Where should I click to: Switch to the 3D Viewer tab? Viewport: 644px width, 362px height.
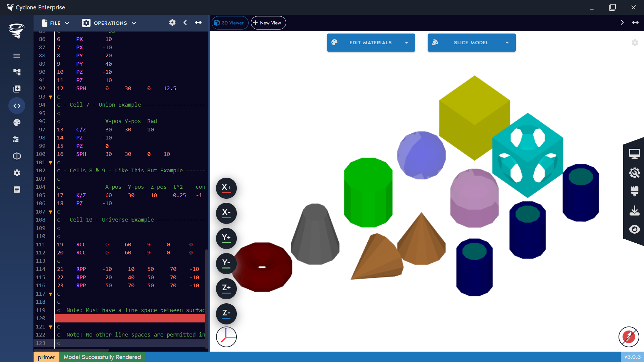230,22
